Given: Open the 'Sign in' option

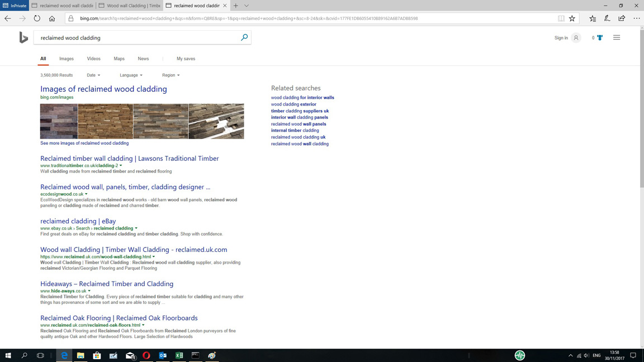Looking at the screenshot, I should (x=561, y=37).
